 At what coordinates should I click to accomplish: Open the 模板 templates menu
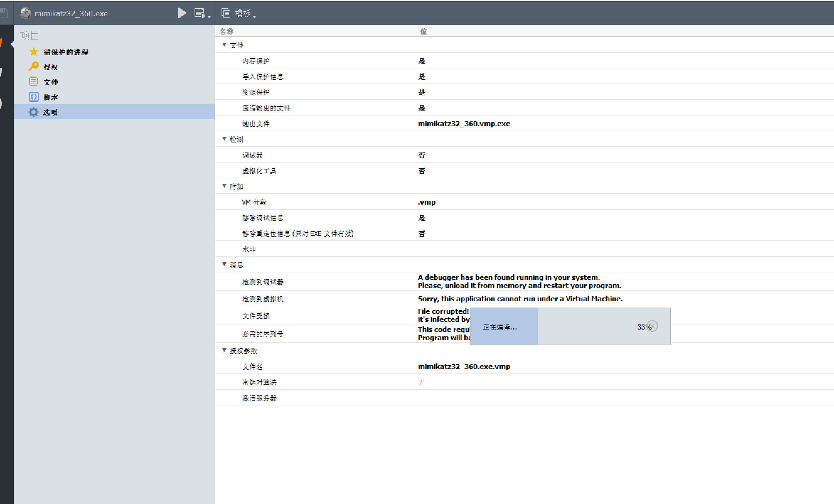244,13
